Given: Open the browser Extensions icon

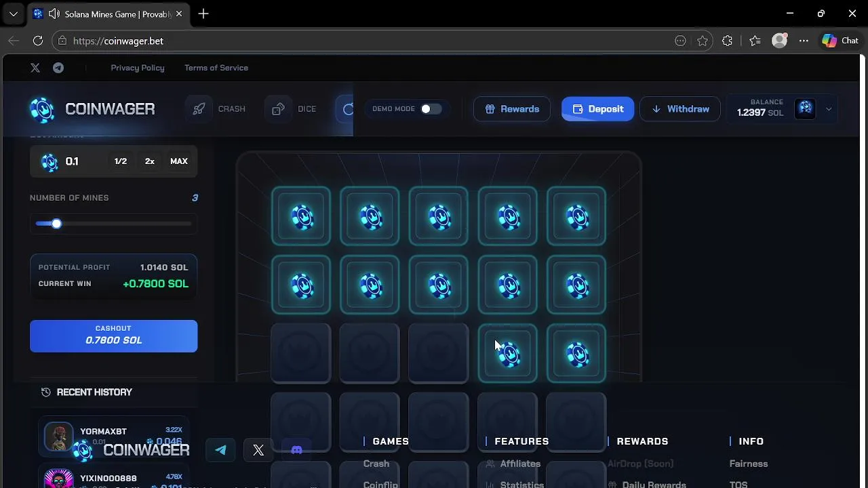Looking at the screenshot, I should pos(727,41).
